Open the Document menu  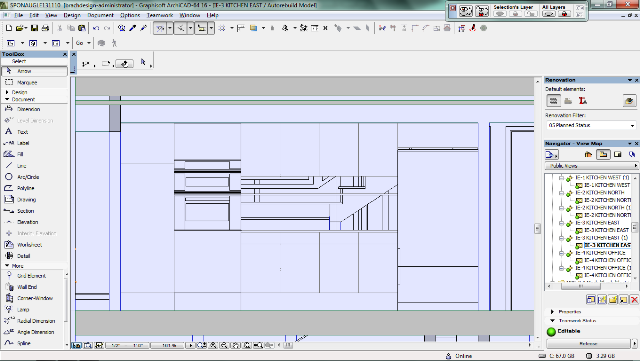[x=100, y=15]
